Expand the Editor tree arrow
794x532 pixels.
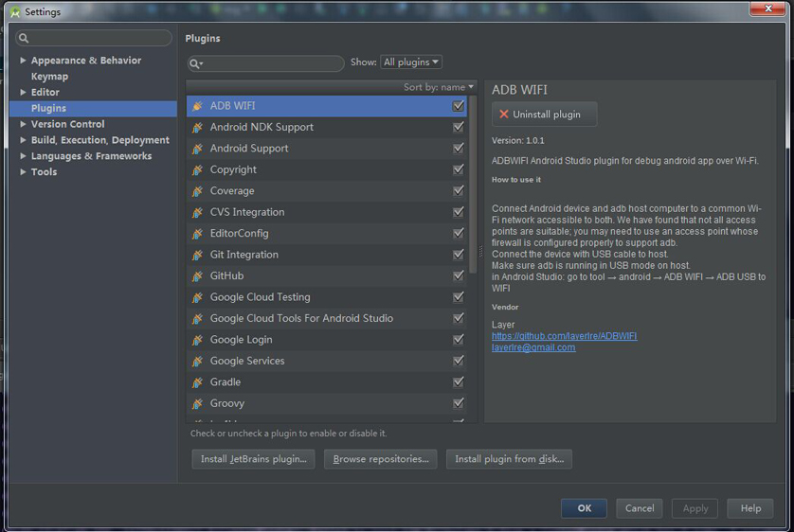[23, 92]
